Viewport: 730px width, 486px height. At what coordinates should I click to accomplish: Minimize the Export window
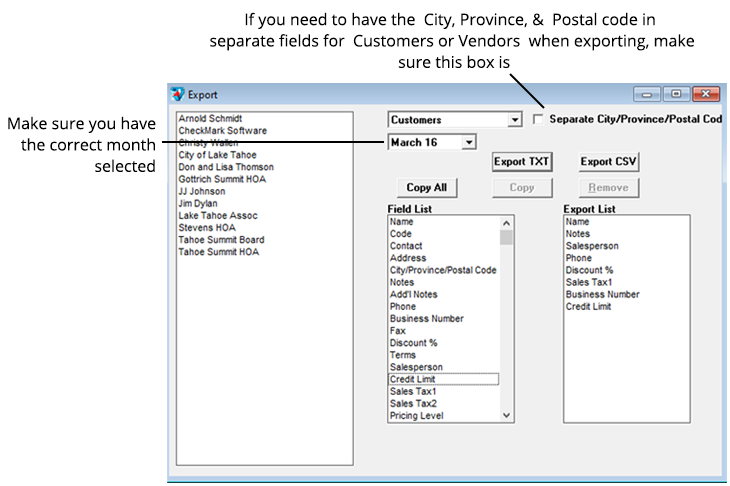(x=648, y=94)
